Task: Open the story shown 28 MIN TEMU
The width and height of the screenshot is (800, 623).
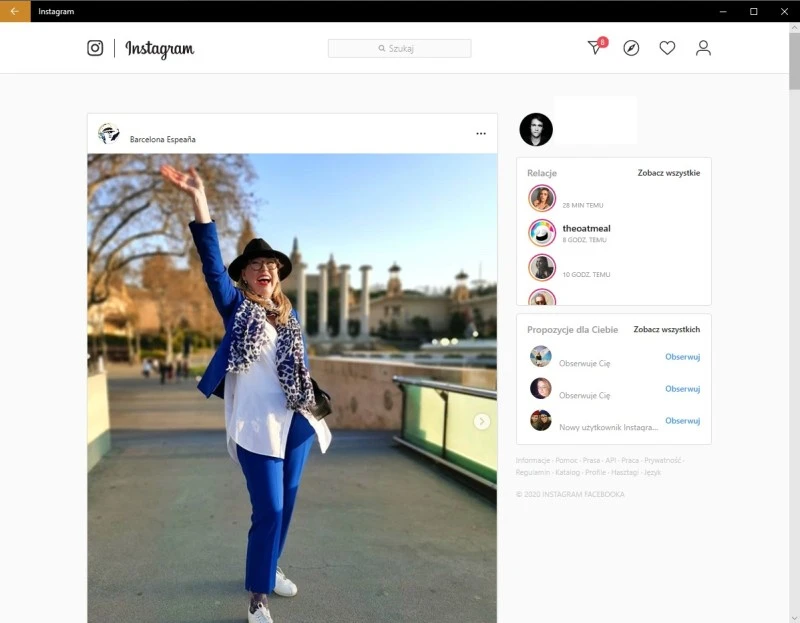Action: coord(541,197)
